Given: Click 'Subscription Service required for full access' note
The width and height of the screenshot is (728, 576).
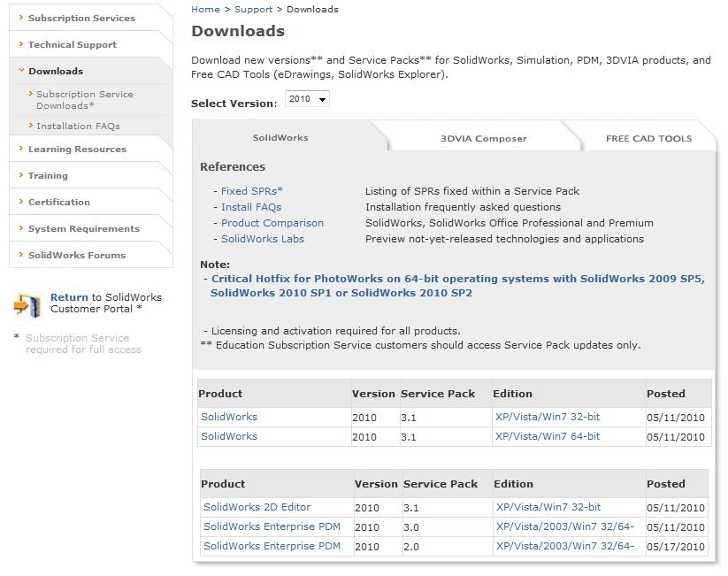Looking at the screenshot, I should point(83,343).
